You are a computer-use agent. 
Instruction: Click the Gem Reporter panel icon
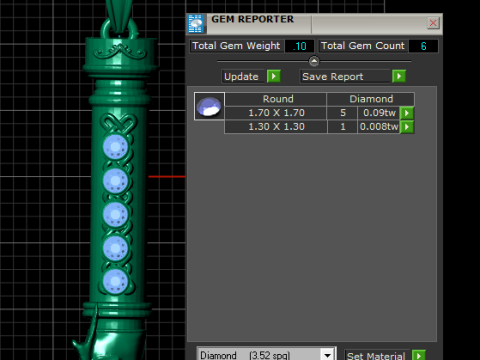pos(196,24)
